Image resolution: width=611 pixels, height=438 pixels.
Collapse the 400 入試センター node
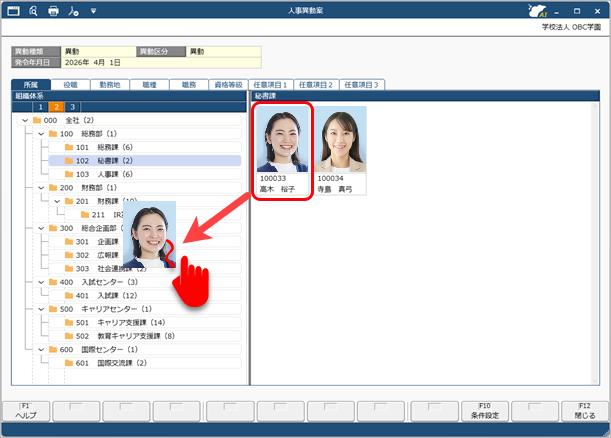click(x=41, y=282)
